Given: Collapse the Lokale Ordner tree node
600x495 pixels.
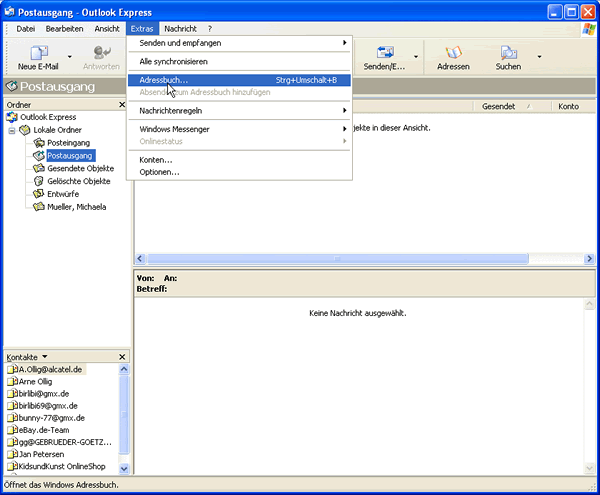Looking at the screenshot, I should [x=12, y=130].
